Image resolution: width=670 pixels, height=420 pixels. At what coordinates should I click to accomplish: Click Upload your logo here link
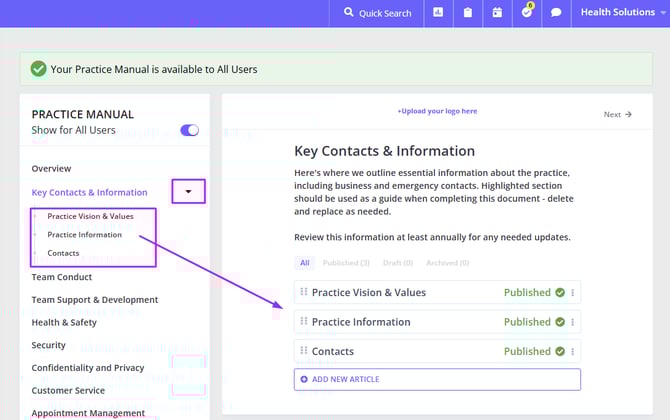(x=437, y=111)
